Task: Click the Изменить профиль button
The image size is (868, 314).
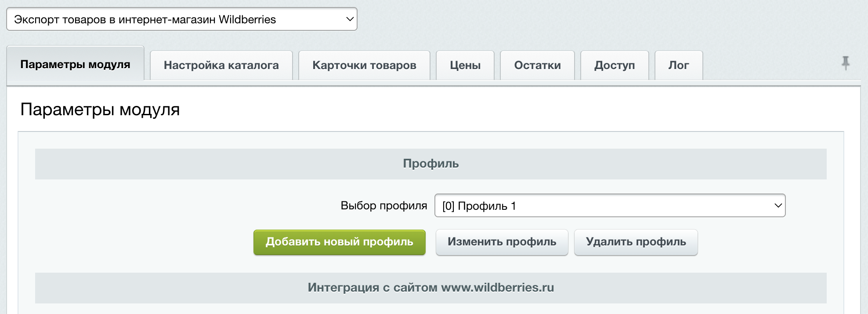Action: pos(502,242)
